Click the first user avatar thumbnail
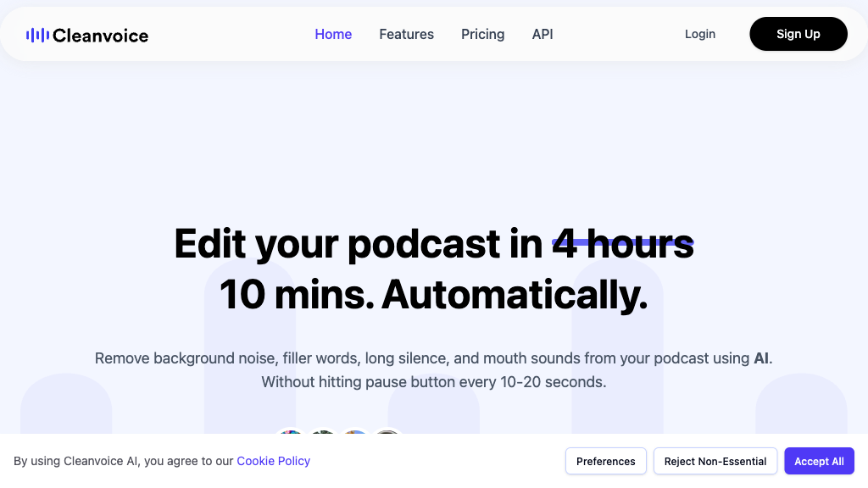The width and height of the screenshot is (868, 488). 291,434
